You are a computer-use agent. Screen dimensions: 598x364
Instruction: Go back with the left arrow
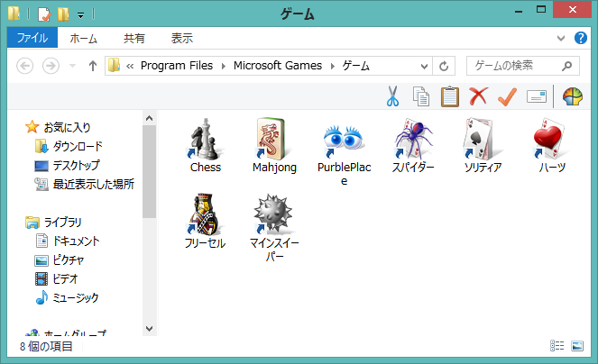[24, 66]
